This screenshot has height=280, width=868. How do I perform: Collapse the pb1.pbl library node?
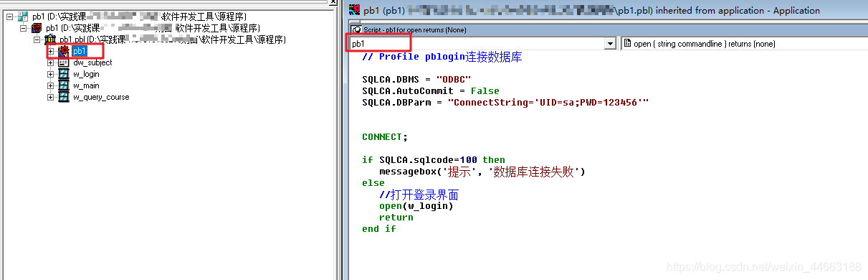click(37, 39)
